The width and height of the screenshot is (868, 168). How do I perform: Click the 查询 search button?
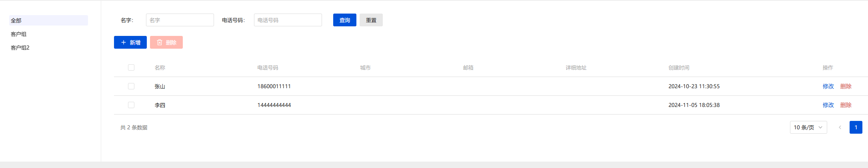click(344, 20)
